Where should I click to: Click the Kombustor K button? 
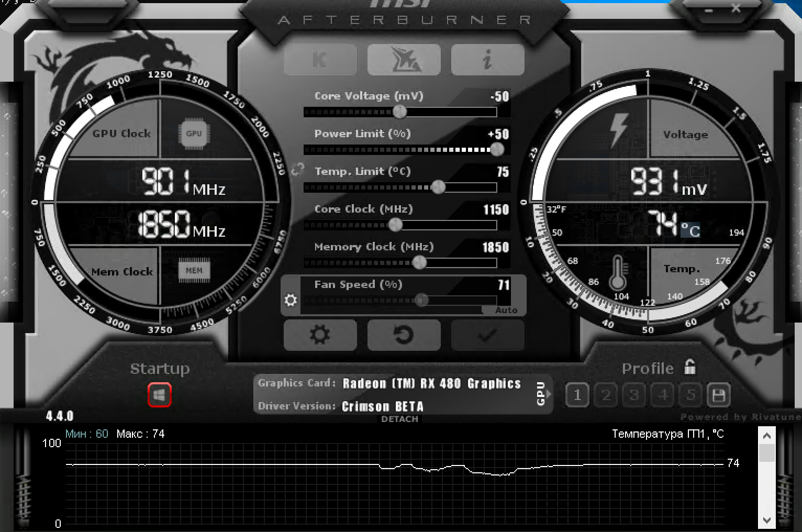click(320, 60)
